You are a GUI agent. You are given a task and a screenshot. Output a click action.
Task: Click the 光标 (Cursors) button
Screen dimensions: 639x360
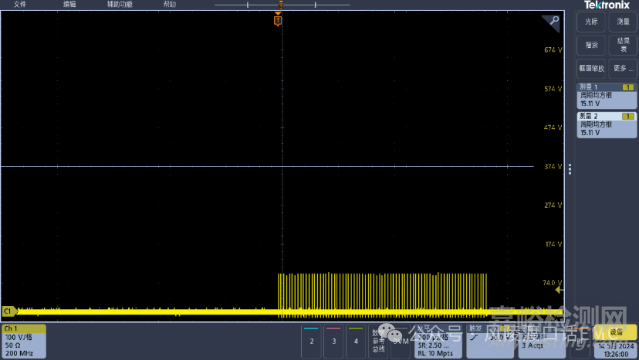pyautogui.click(x=591, y=22)
